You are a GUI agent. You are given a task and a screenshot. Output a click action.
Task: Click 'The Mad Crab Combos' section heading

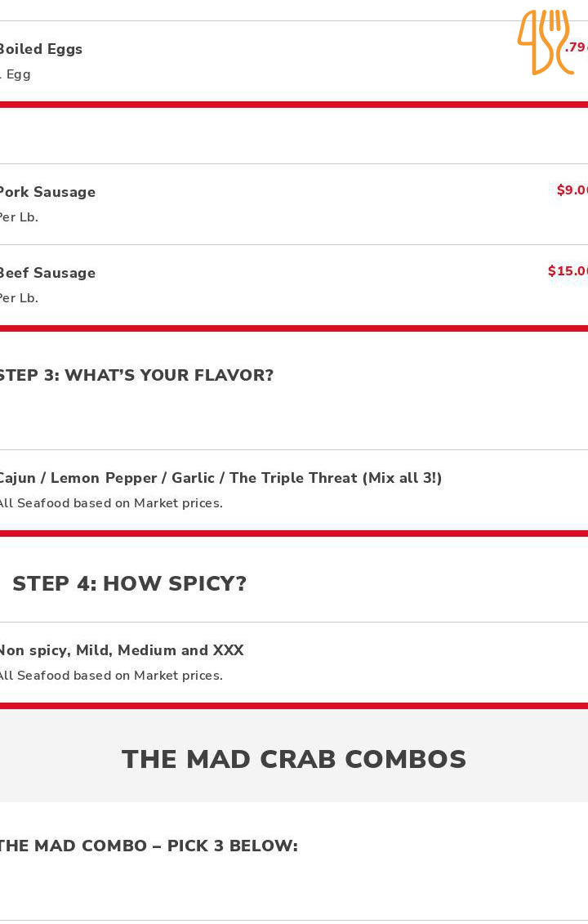click(x=294, y=759)
